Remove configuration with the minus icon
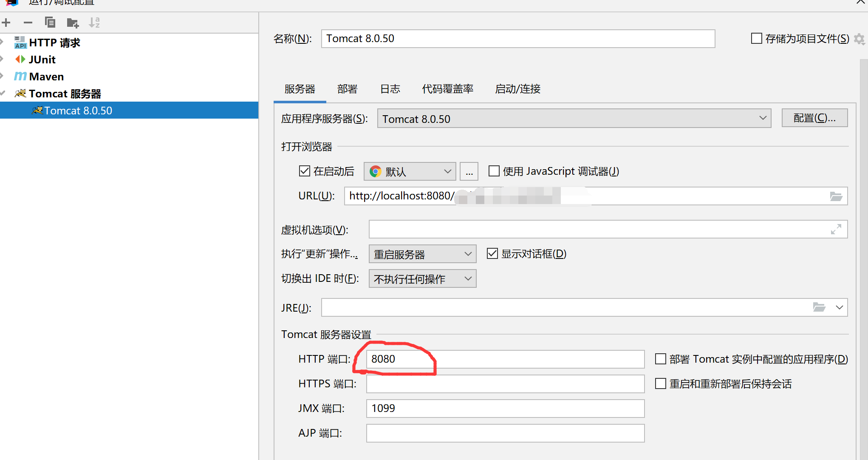 (28, 23)
